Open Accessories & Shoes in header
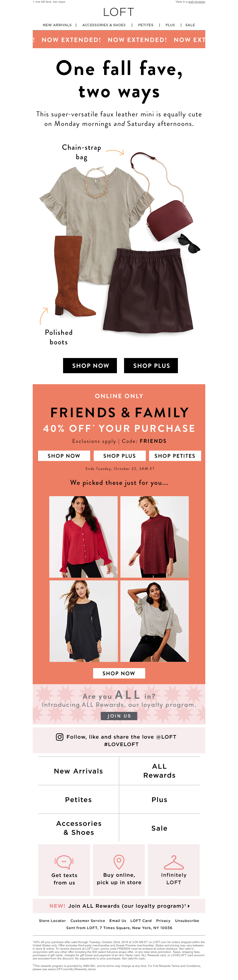Viewport: 238px width, 980px height. [x=104, y=25]
